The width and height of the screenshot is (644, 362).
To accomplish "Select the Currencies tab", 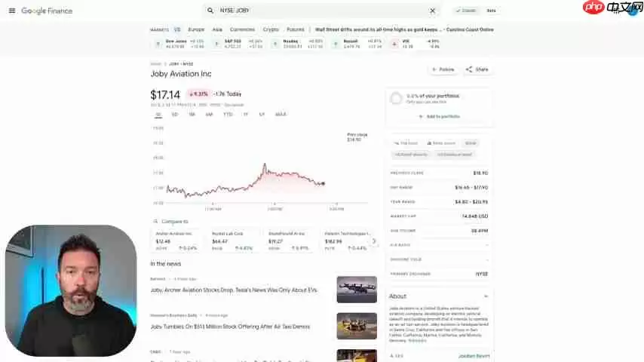I will pyautogui.click(x=242, y=29).
